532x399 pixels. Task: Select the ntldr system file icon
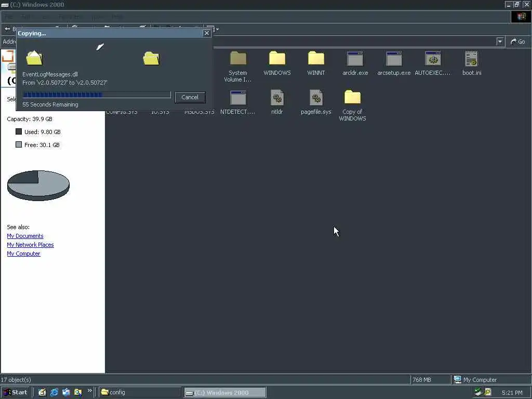(277, 98)
